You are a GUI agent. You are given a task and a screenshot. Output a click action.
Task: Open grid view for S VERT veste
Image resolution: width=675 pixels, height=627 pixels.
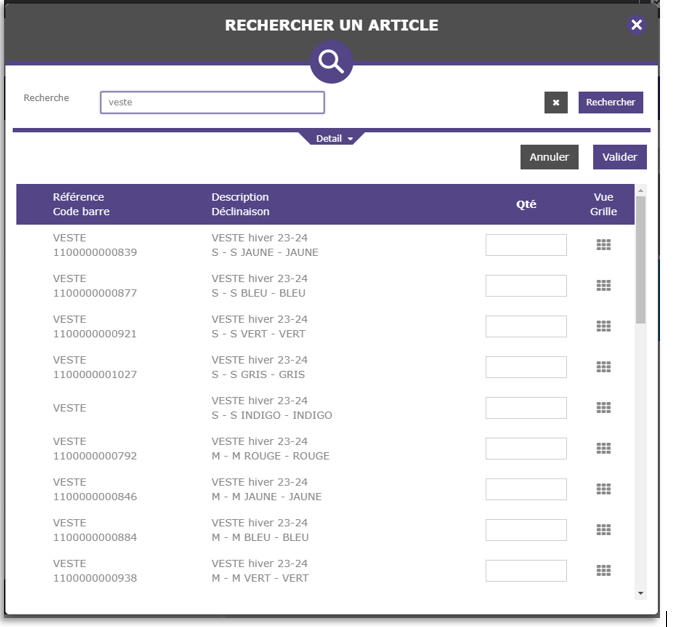(604, 326)
